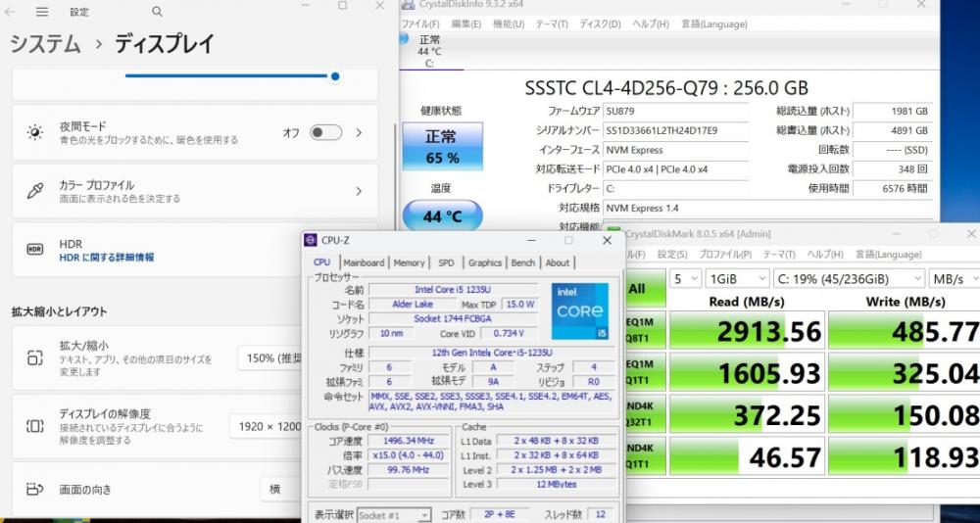Switch to the About tab in CPU-Z
The width and height of the screenshot is (980, 523).
pyautogui.click(x=558, y=263)
